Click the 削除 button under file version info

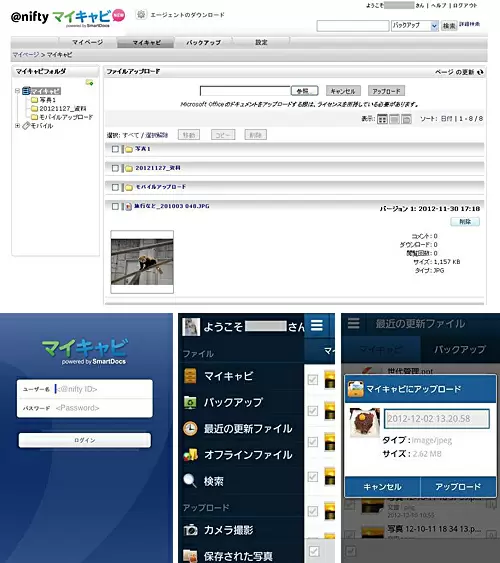[x=465, y=222]
